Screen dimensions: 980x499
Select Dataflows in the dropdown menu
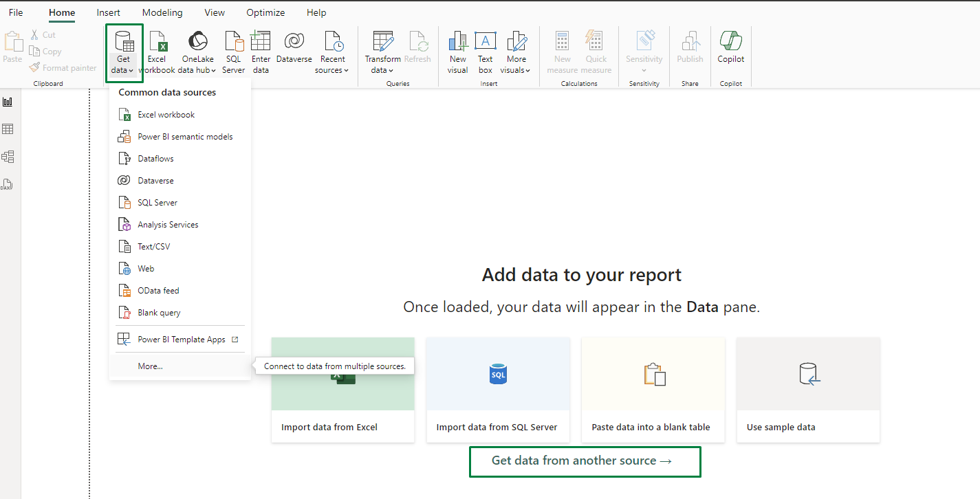coord(180,159)
